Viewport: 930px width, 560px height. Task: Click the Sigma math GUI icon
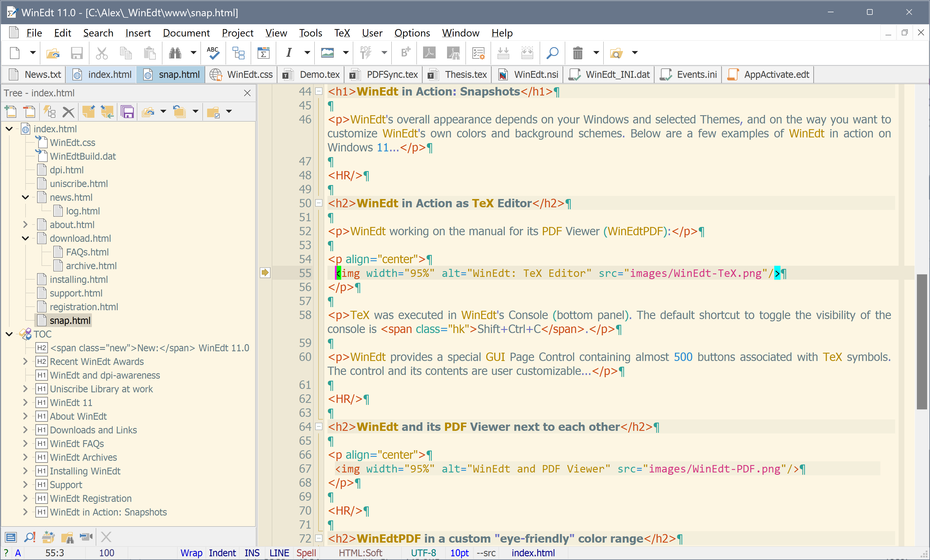[x=263, y=53]
